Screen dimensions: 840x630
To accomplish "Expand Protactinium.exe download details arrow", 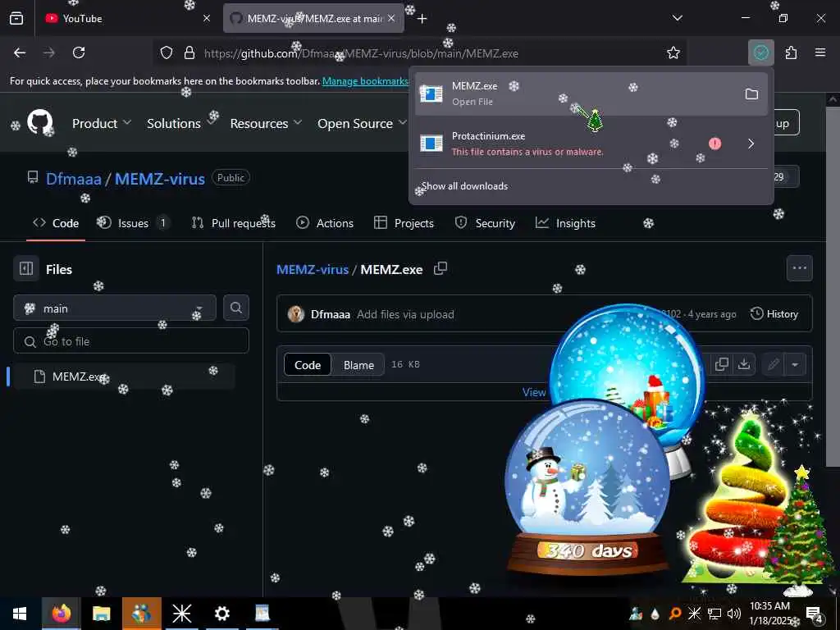I will (x=751, y=144).
